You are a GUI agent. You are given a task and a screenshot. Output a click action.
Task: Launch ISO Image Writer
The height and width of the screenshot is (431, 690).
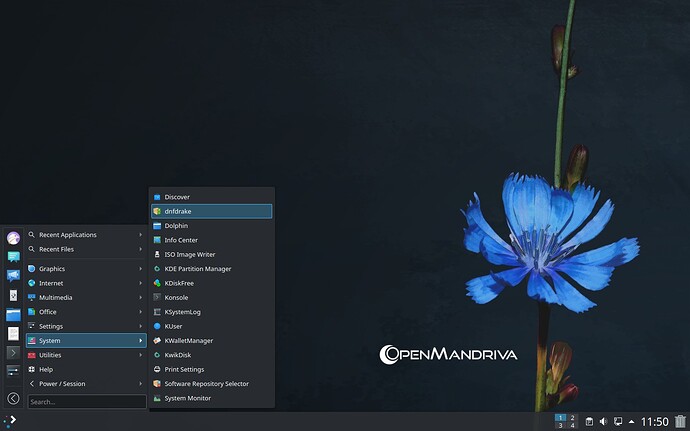pyautogui.click(x=212, y=254)
